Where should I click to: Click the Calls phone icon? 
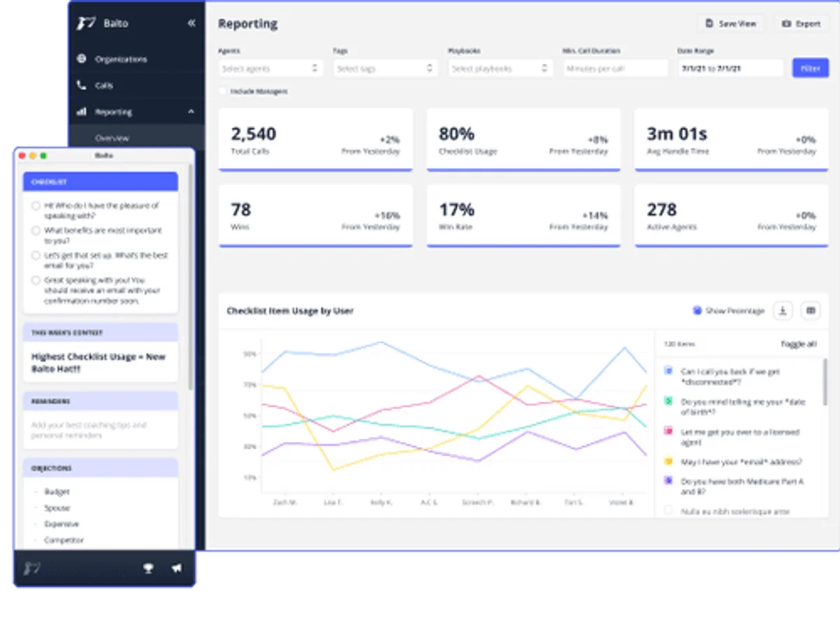point(81,85)
